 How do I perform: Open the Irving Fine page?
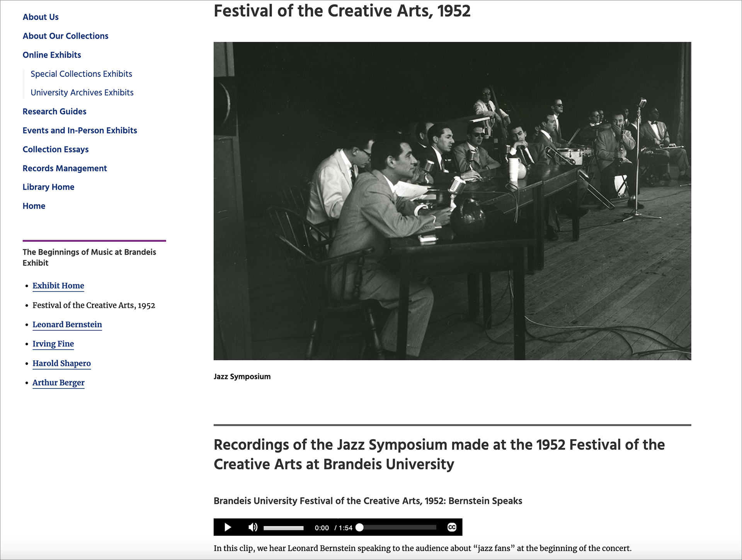(53, 344)
